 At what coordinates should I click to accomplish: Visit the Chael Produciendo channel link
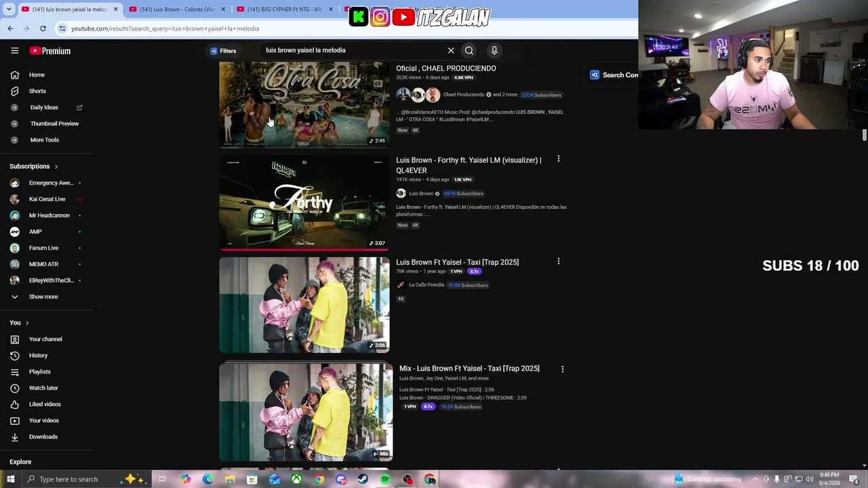click(x=463, y=95)
